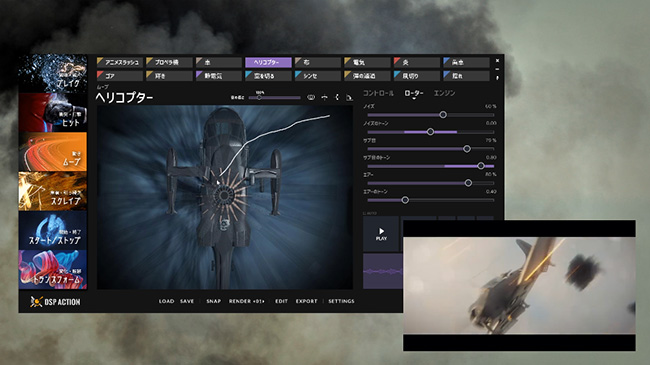The width and height of the screenshot is (650, 365).
Task: Click EXPORT in the bottom bar
Action: point(306,301)
